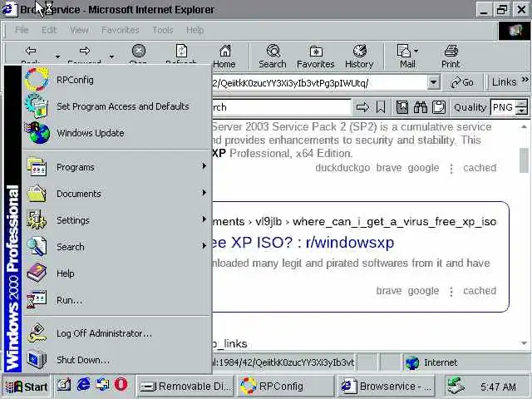Screen dimensions: 532x399
Task: Open the Documents submenu
Action: [x=116, y=194]
